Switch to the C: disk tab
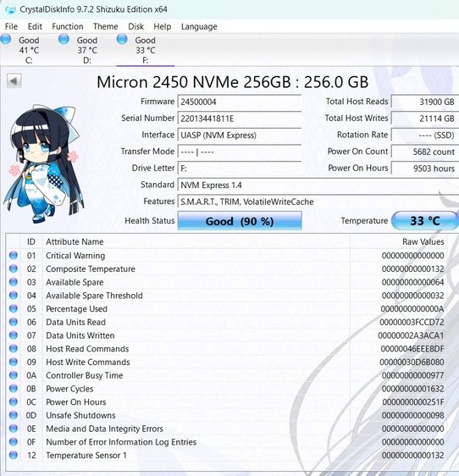Viewport: 459px width, 476px height. click(x=29, y=50)
